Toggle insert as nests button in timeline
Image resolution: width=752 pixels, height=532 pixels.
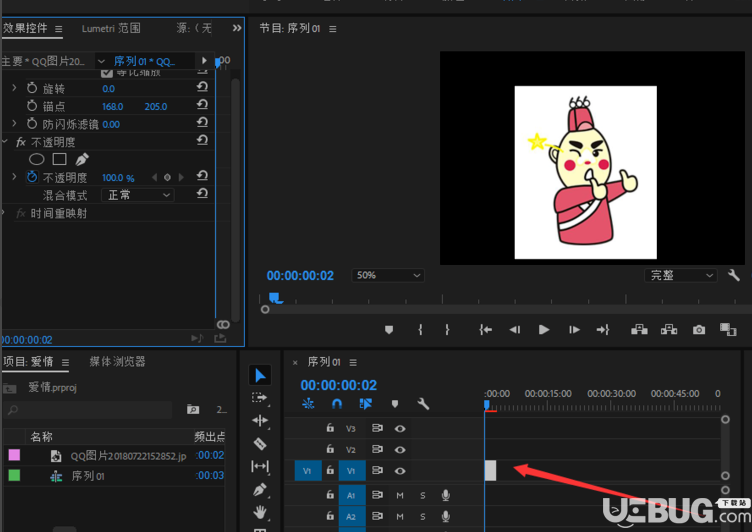pos(308,404)
